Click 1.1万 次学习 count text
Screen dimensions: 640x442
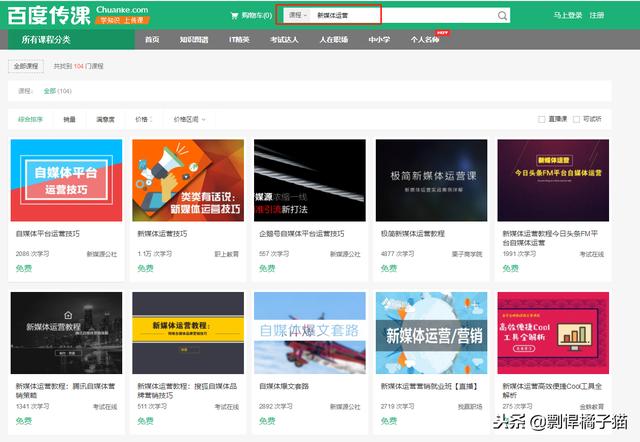[x=154, y=254]
